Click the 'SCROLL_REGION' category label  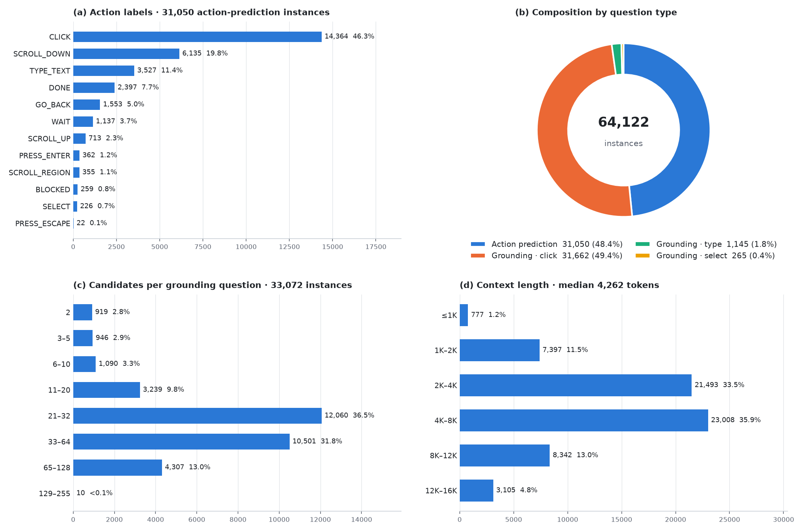[39, 172]
